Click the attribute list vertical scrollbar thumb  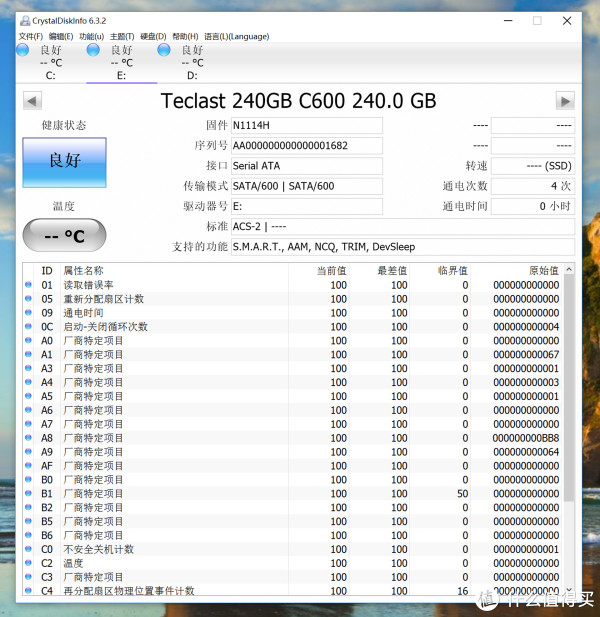[569, 388]
